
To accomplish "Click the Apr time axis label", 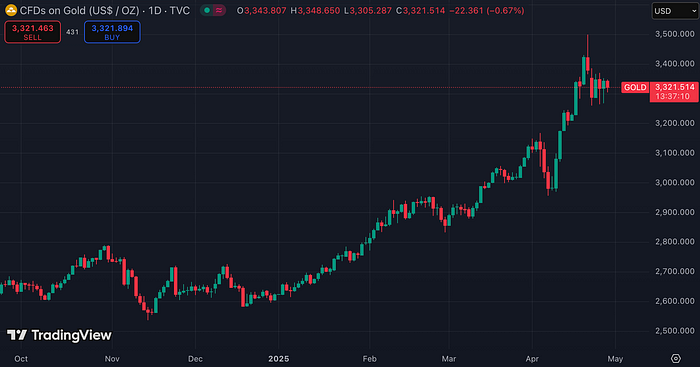I will coord(532,359).
